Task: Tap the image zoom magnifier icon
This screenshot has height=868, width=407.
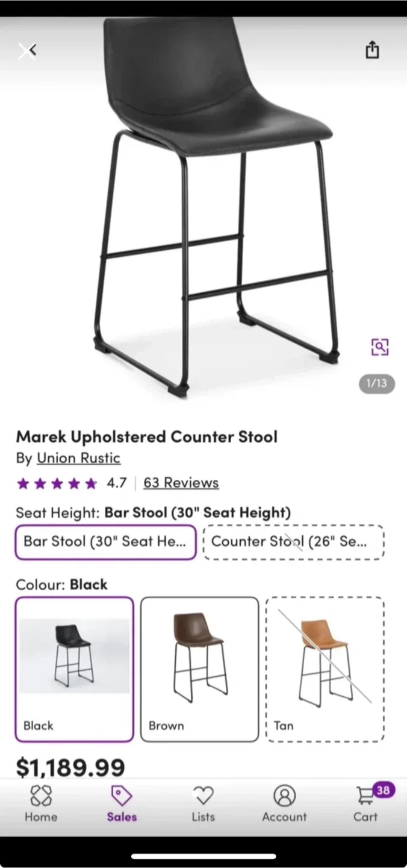Action: point(380,347)
